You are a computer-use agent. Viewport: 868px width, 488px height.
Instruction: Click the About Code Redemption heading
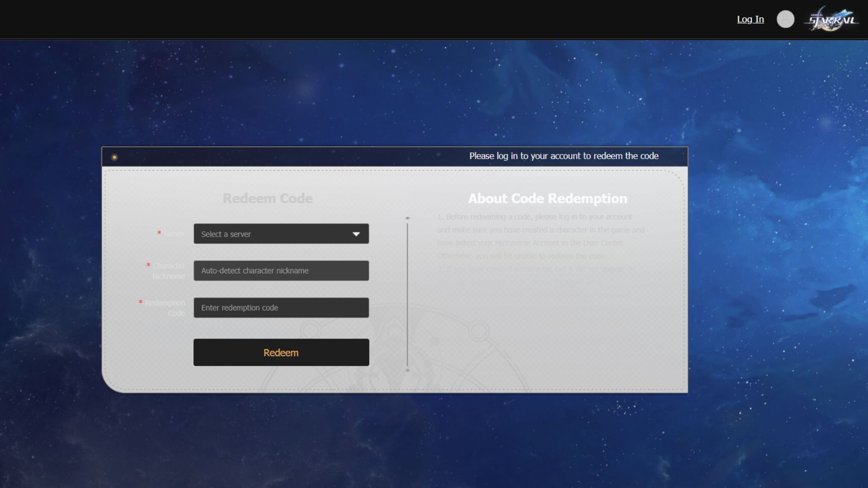click(x=547, y=198)
